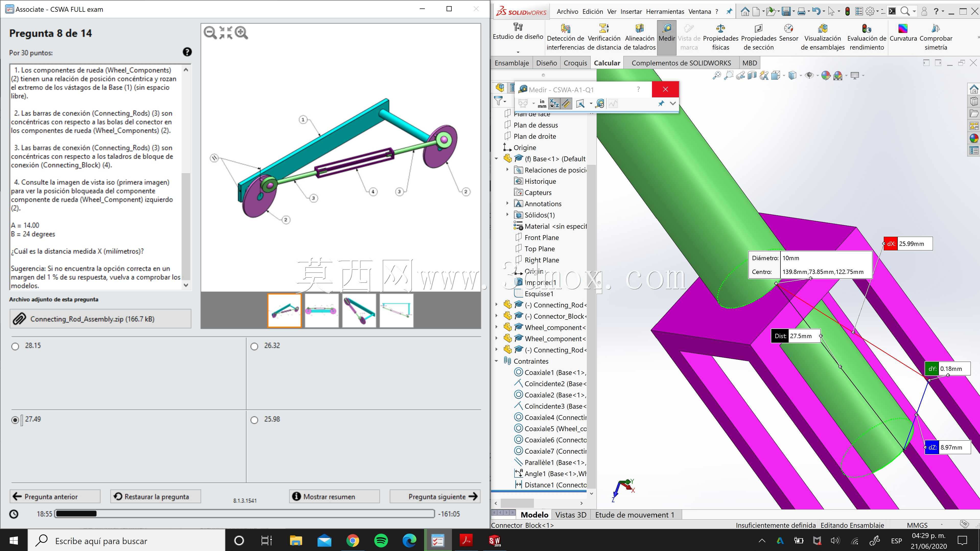Click zoom in icon on exam image
This screenshot has height=551, width=980.
click(241, 33)
